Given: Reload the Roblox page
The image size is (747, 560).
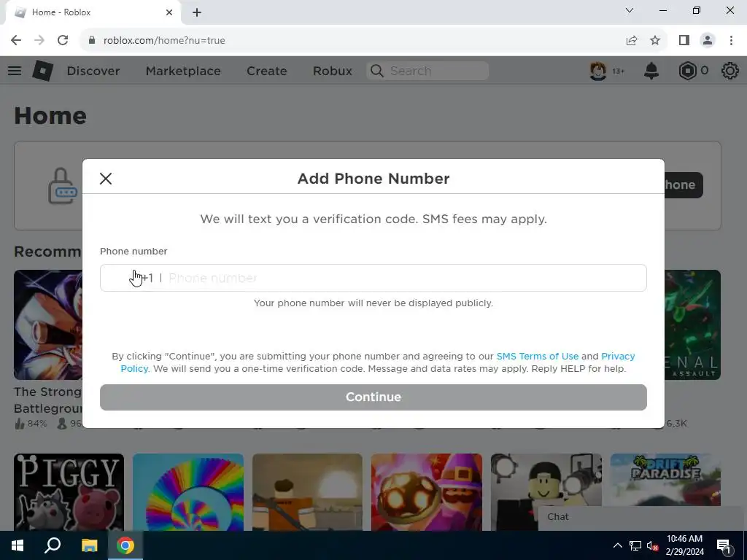Looking at the screenshot, I should 63,41.
